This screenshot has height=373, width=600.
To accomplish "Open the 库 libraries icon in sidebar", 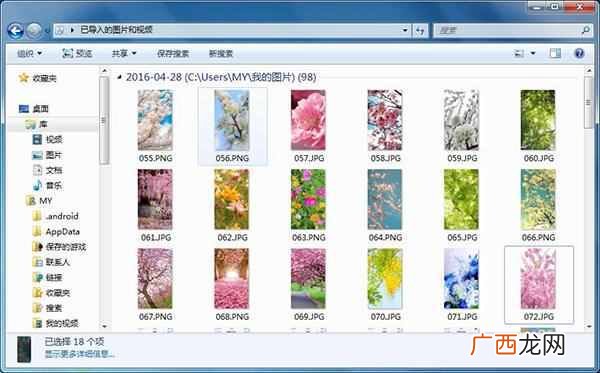I will pyautogui.click(x=31, y=124).
